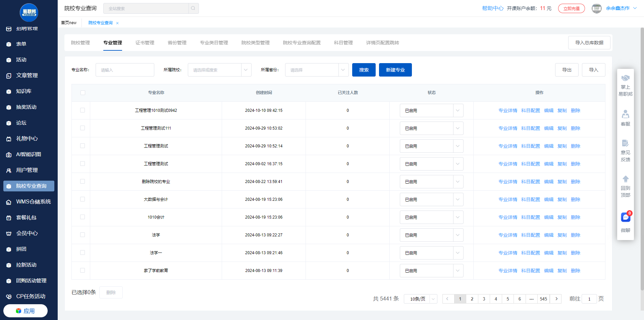Open the 客服 customer service icon
This screenshot has height=320, width=644.
pyautogui.click(x=625, y=115)
